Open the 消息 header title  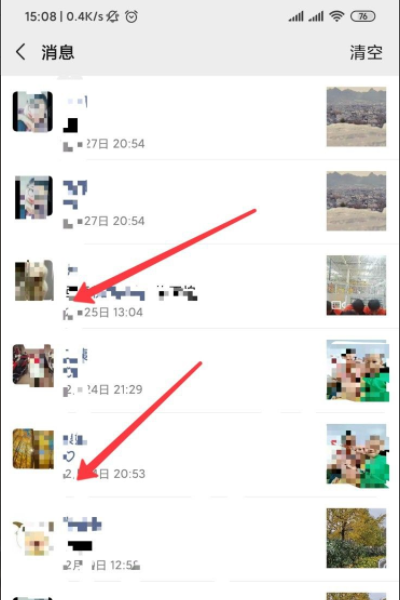pos(58,52)
